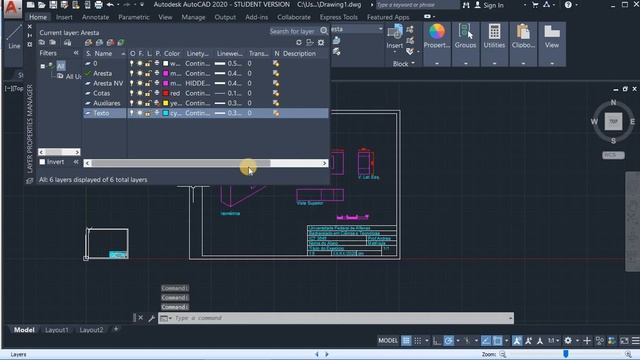
Task: Switch to the Annotate ribbon tab
Action: 96,17
